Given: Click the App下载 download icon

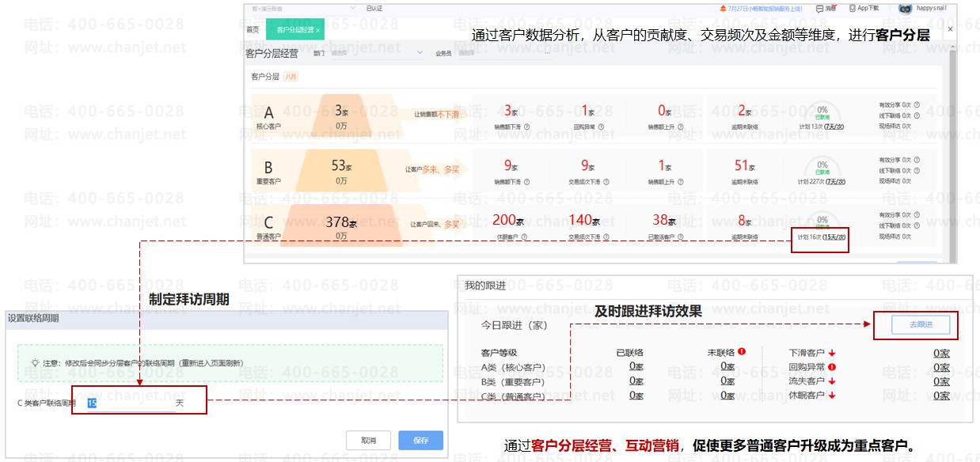Looking at the screenshot, I should click(853, 8).
